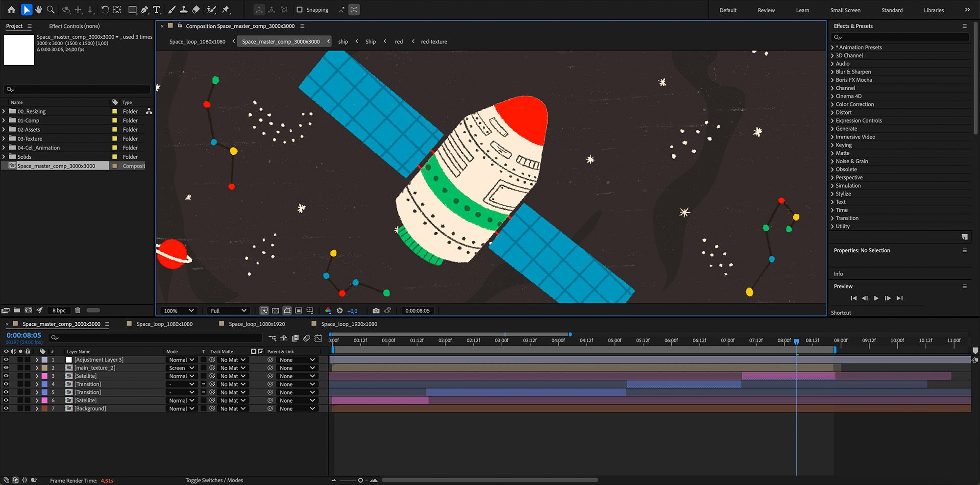This screenshot has height=485, width=980.
Task: Activate the Type tool
Action: pos(157,10)
